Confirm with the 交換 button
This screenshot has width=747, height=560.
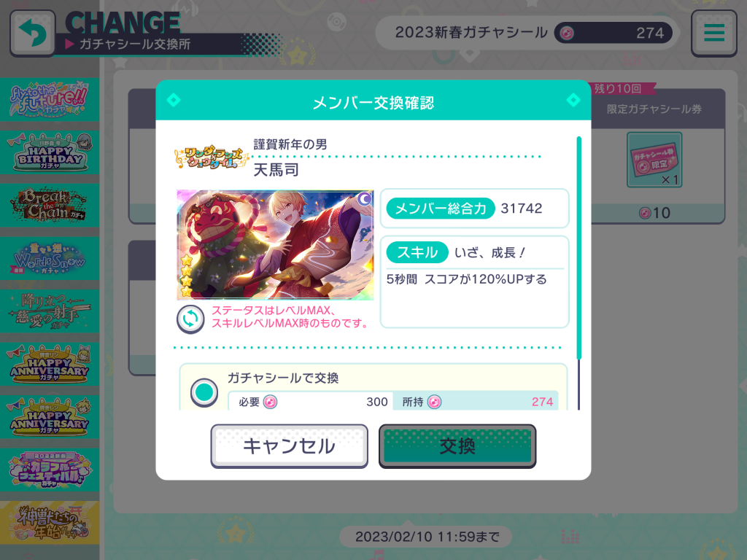[457, 446]
